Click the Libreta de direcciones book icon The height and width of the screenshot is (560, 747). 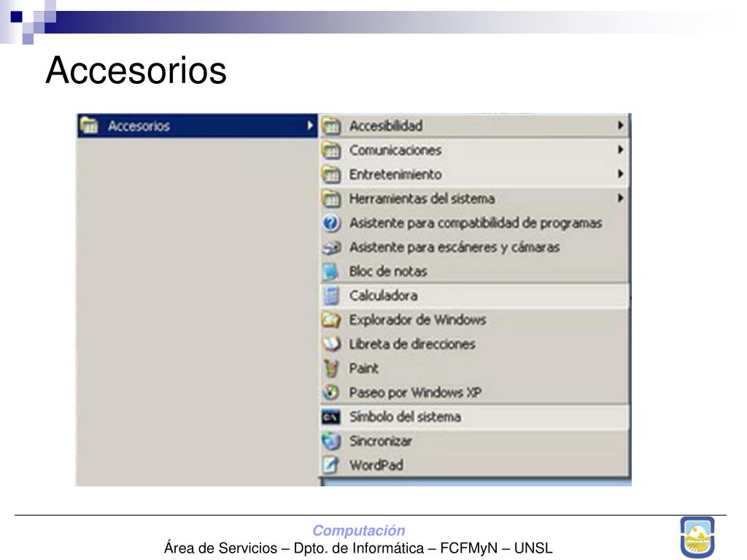click(x=331, y=344)
